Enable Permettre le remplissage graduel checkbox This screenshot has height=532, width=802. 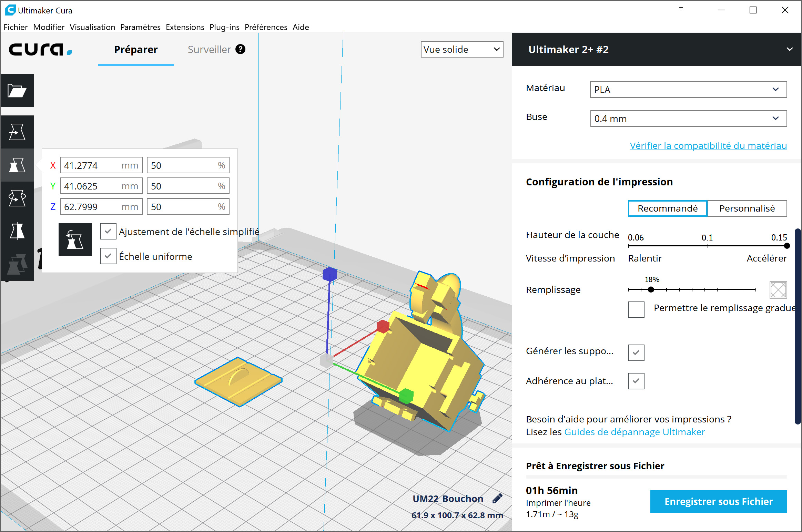pyautogui.click(x=636, y=309)
